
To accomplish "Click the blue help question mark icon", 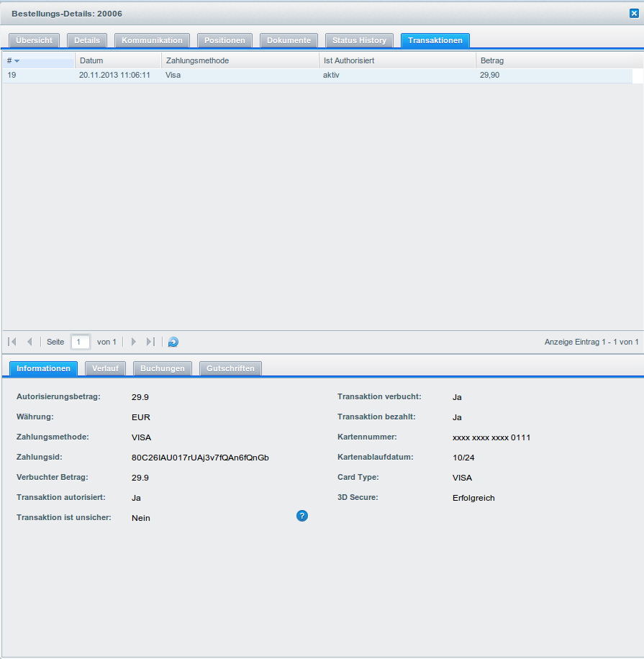I will point(302,516).
